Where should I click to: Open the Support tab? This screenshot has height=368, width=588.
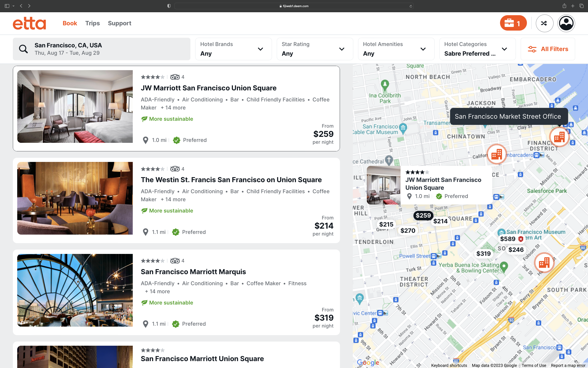(x=119, y=23)
